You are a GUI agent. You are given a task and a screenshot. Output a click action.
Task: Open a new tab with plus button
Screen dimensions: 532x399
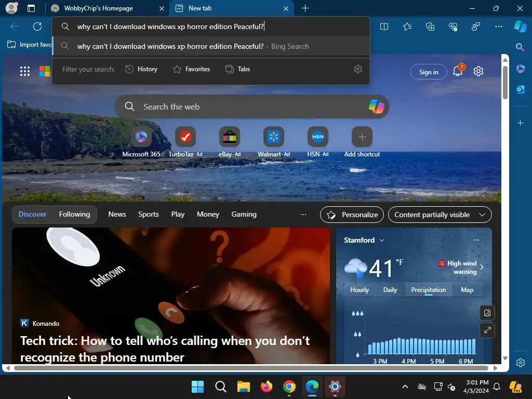(x=305, y=8)
